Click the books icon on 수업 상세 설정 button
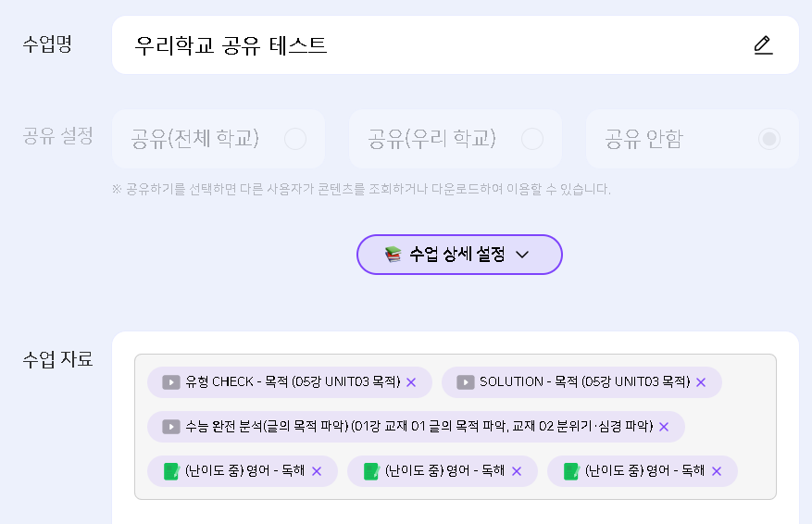Viewport: 812px width, 524px height. coord(394,255)
